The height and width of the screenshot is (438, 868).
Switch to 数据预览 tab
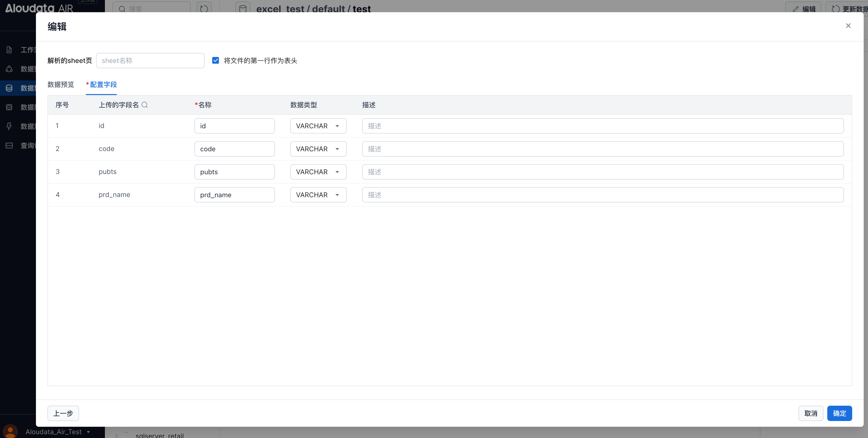coord(61,84)
